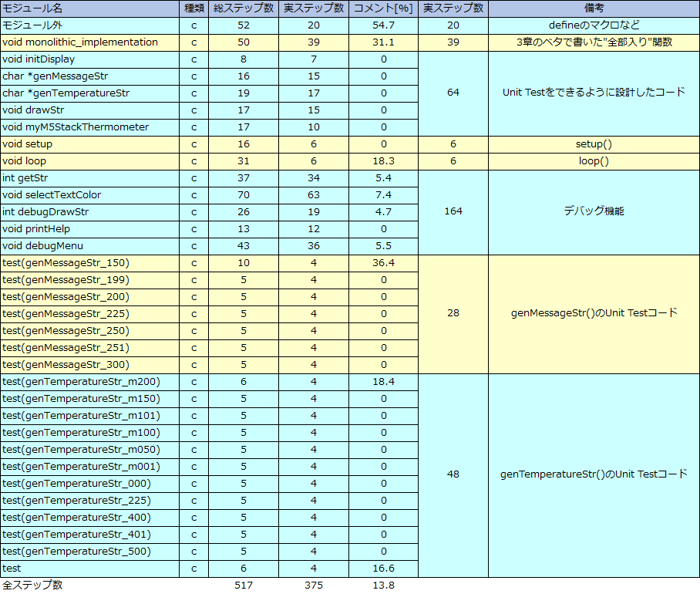Click the defineのマクロなど remark cell

[594, 25]
